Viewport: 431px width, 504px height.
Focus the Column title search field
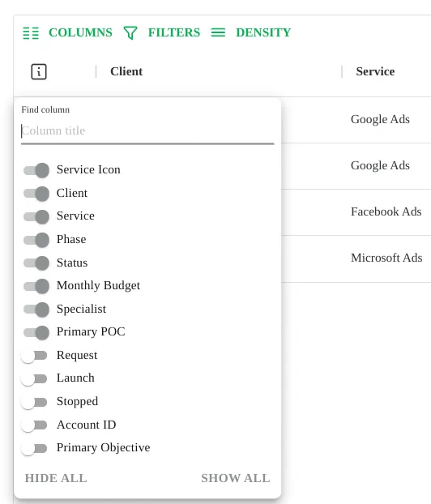[x=147, y=130]
